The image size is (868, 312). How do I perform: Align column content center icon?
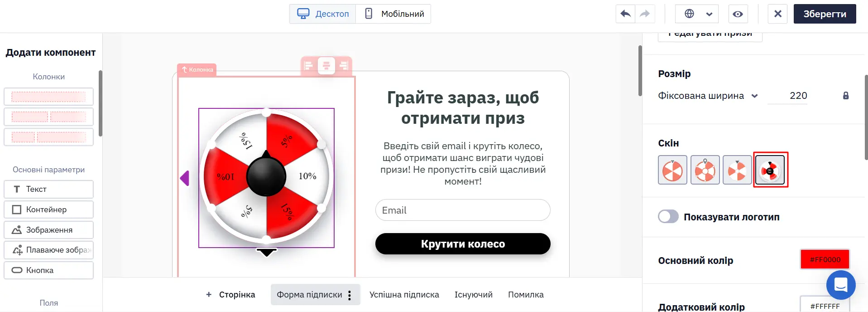[x=326, y=66]
